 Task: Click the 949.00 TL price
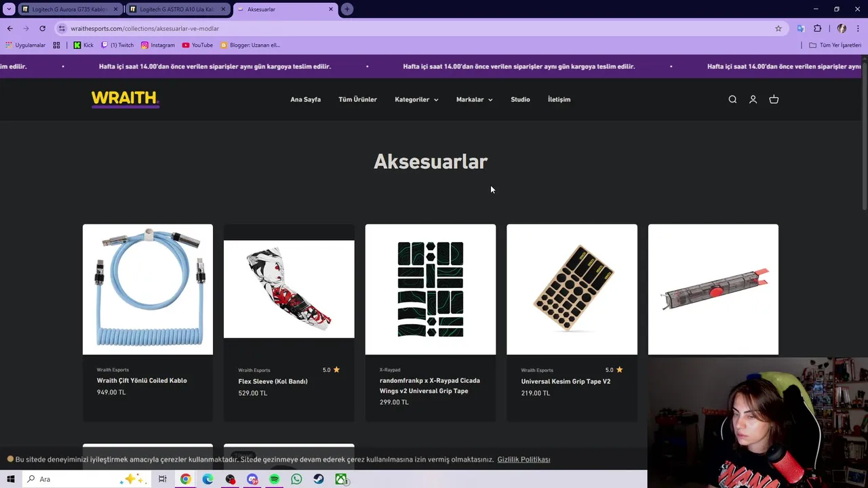tap(111, 392)
